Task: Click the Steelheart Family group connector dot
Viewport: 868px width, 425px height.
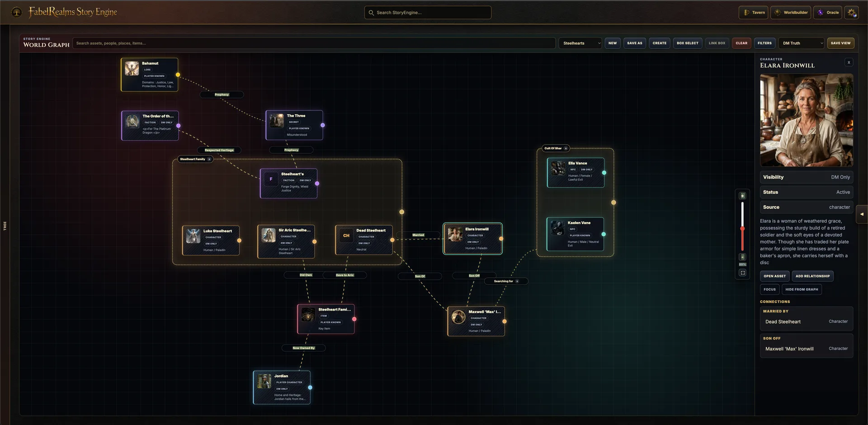Action: [401, 212]
